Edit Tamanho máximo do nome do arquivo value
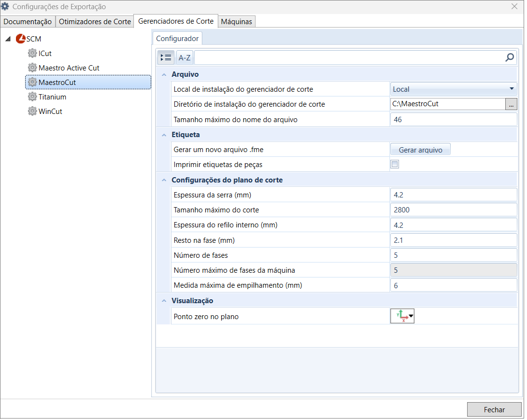 tap(454, 120)
